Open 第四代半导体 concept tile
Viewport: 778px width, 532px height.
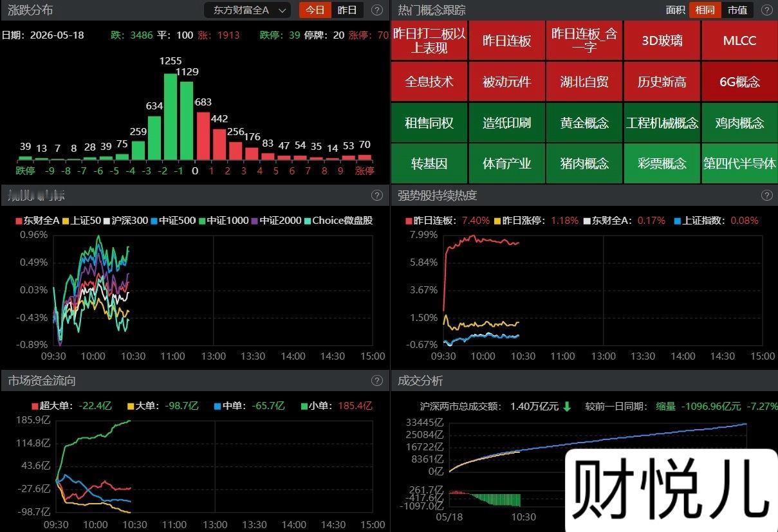[739, 163]
